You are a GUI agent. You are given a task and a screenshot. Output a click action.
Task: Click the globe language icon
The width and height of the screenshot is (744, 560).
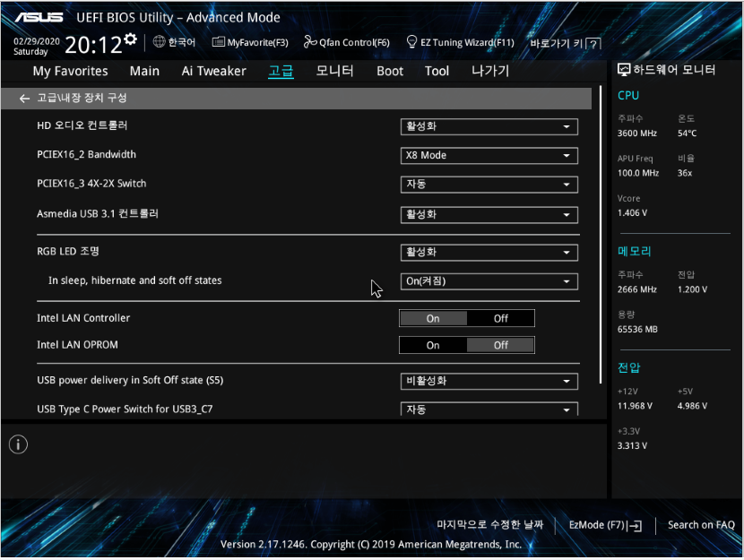click(x=159, y=42)
